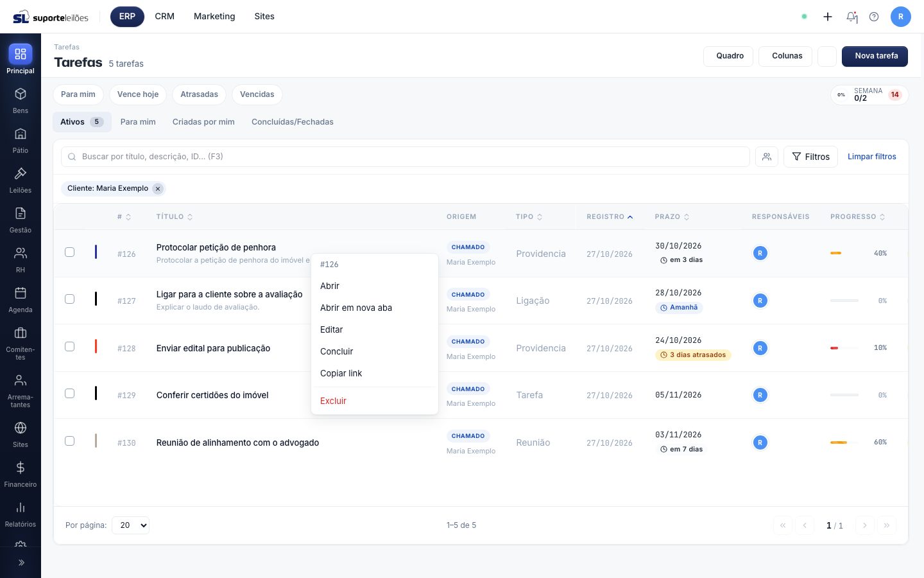Sort by the TÍTULO column
Screen dimensions: 924x578
pos(175,217)
